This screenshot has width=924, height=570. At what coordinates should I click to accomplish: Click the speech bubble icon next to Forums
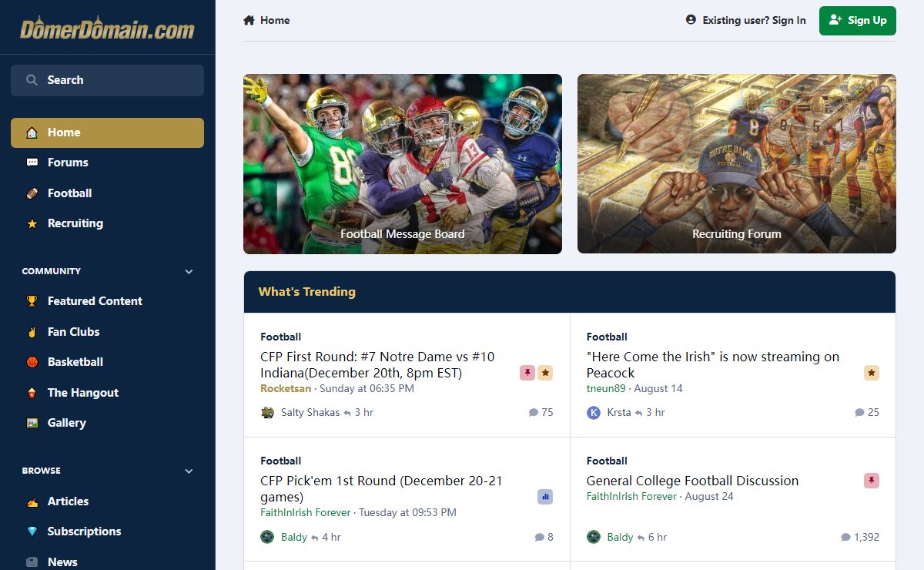tap(32, 163)
